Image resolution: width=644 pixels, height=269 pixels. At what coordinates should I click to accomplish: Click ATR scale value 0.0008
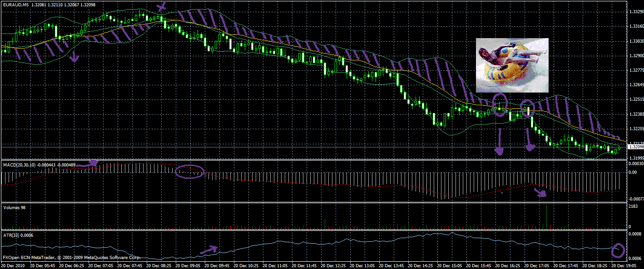634,235
